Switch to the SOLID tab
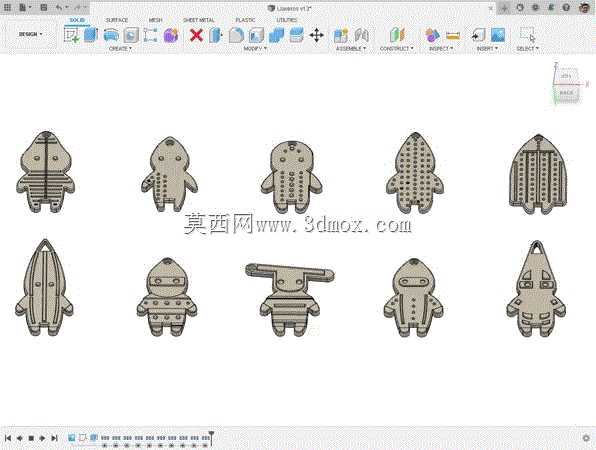This screenshot has width=596, height=450. 77,20
